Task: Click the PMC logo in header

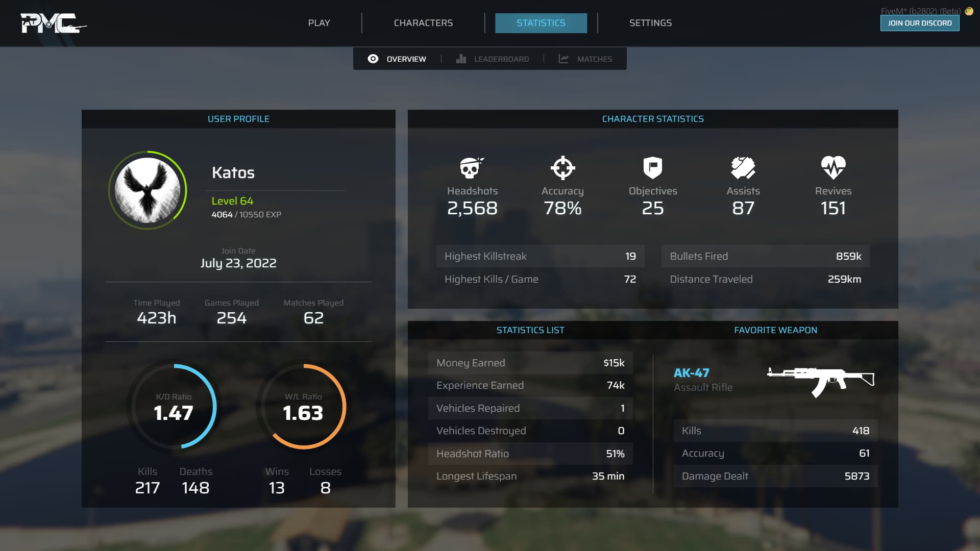Action: 53,23
